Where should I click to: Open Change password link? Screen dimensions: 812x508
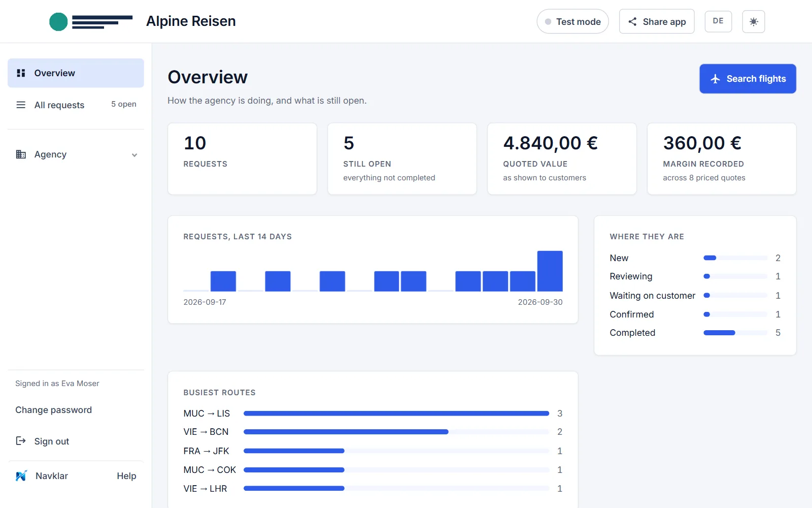(53, 410)
